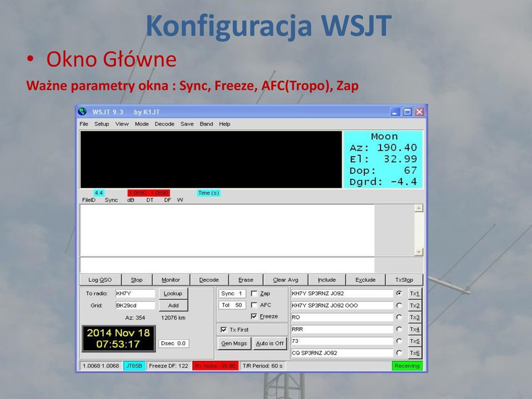The height and width of the screenshot is (399, 532).
Task: Click the Sync value control
Action: (232, 294)
